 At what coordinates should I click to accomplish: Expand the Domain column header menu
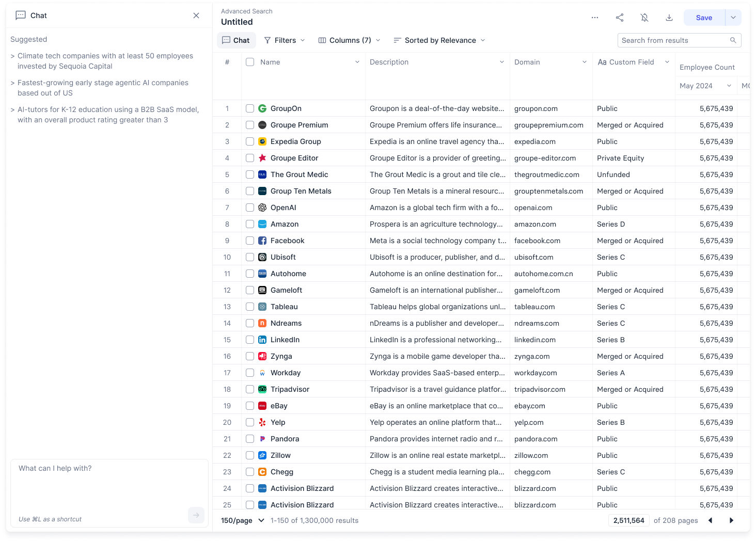pos(585,62)
